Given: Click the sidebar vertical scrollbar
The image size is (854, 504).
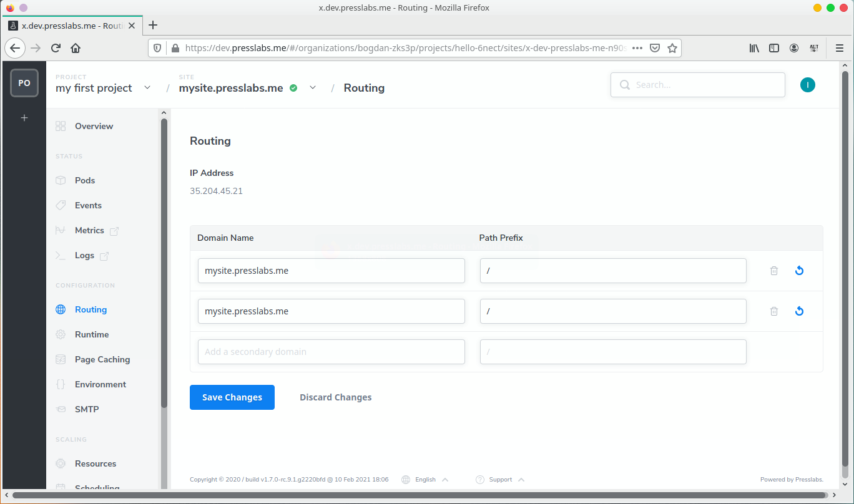Looking at the screenshot, I should click(164, 262).
